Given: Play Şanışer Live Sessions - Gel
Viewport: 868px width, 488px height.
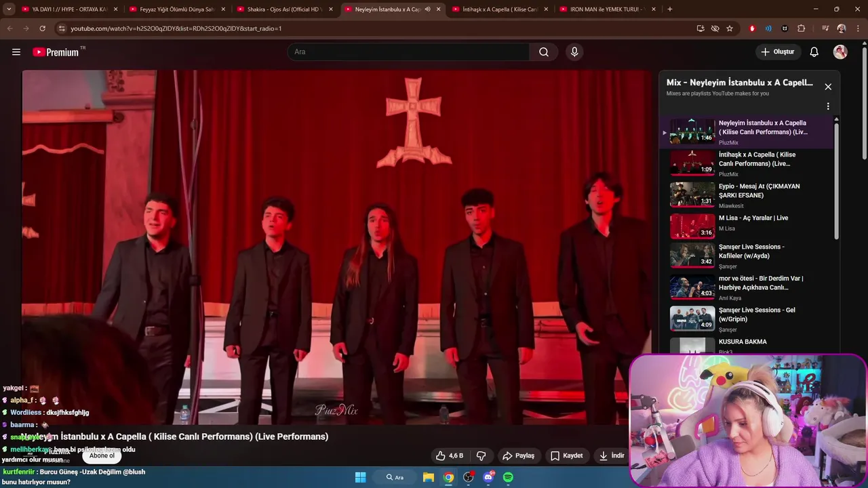Looking at the screenshot, I should point(746,320).
